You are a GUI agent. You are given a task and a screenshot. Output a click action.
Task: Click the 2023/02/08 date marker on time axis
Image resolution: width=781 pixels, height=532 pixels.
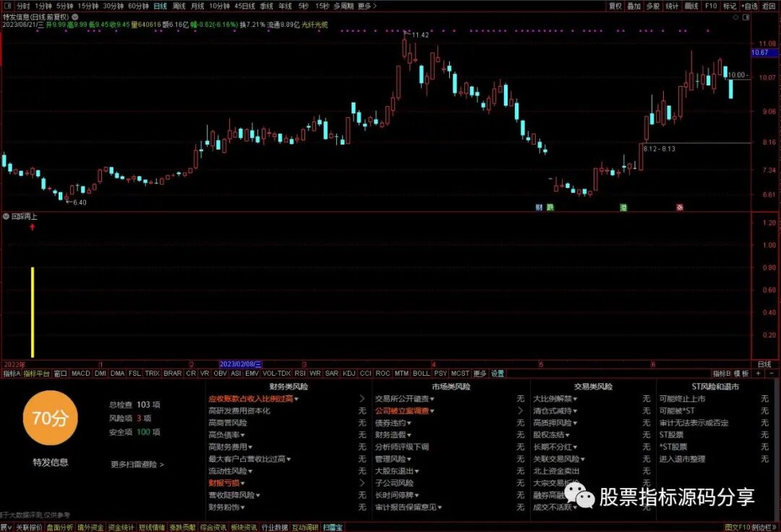pos(241,365)
